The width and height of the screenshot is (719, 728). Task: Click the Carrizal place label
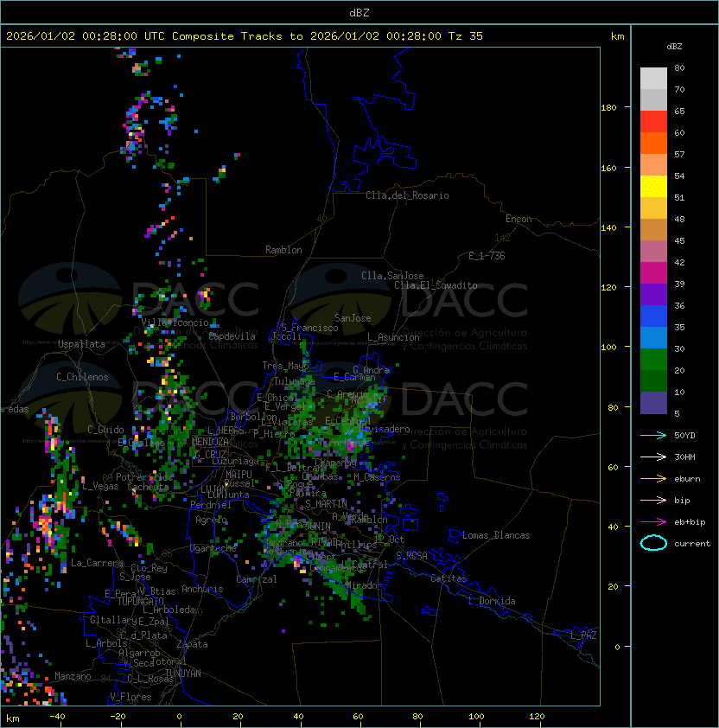click(257, 579)
